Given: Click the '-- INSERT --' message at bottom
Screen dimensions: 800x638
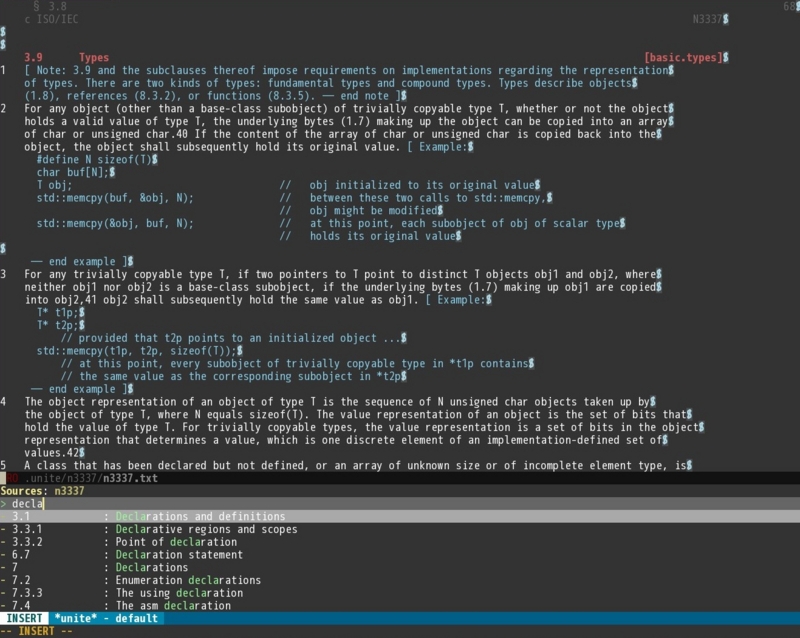Looking at the screenshot, I should pos(36,631).
